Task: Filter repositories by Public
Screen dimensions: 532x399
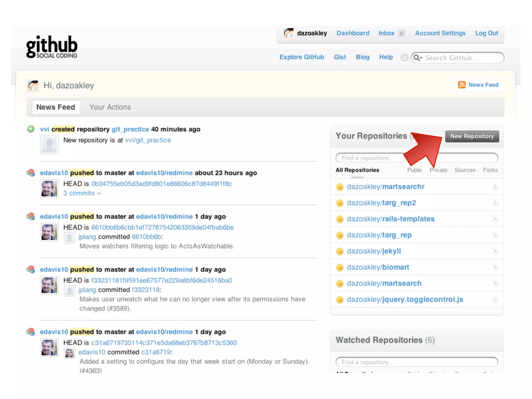Action: [x=414, y=170]
